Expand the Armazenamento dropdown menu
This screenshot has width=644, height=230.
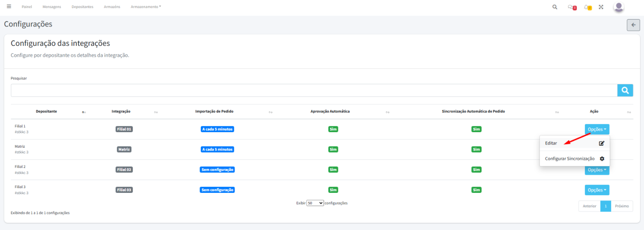146,7
